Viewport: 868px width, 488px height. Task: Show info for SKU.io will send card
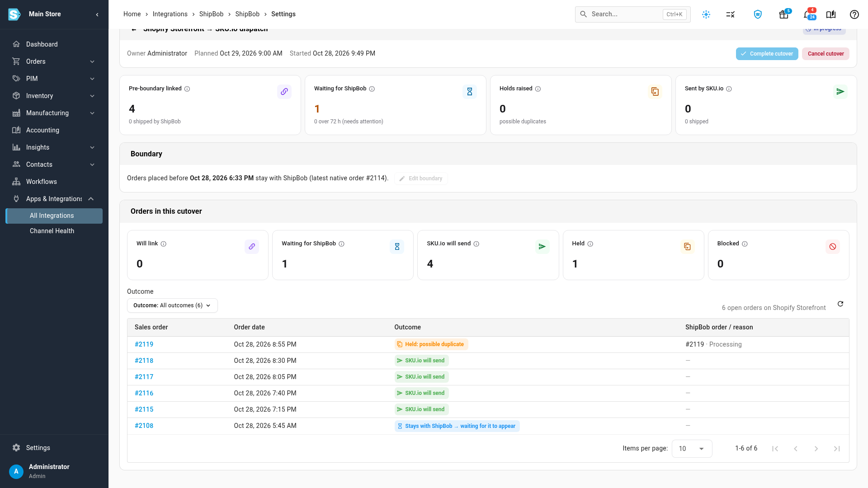[476, 244]
